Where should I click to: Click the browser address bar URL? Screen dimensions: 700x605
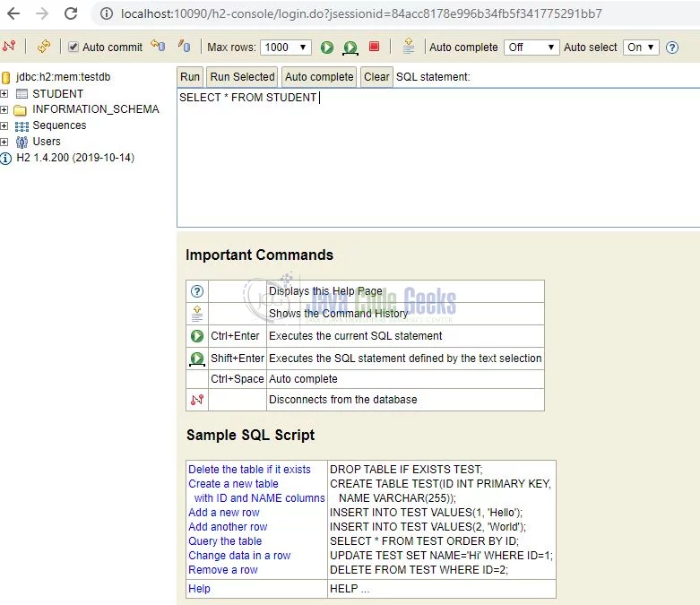361,13
